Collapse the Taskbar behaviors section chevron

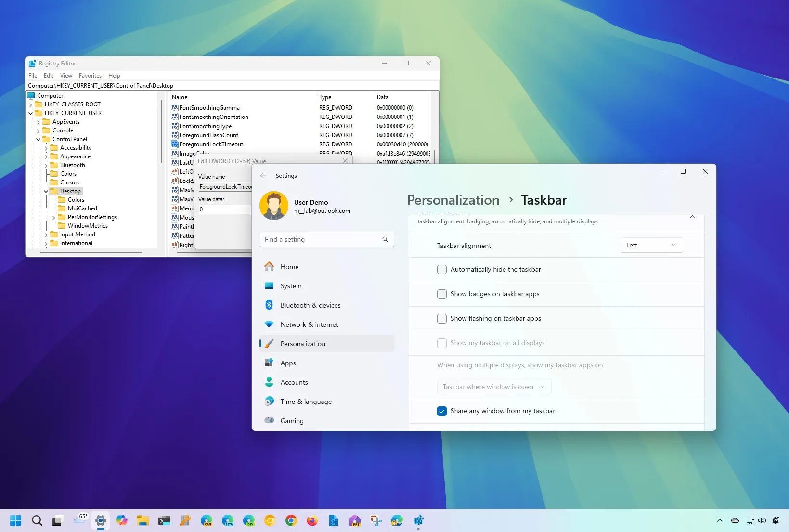693,217
